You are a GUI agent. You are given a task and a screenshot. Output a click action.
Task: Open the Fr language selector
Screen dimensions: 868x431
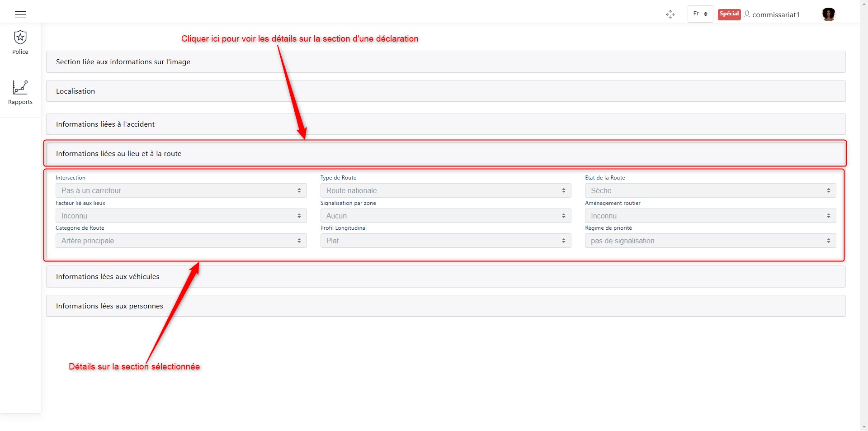(700, 14)
